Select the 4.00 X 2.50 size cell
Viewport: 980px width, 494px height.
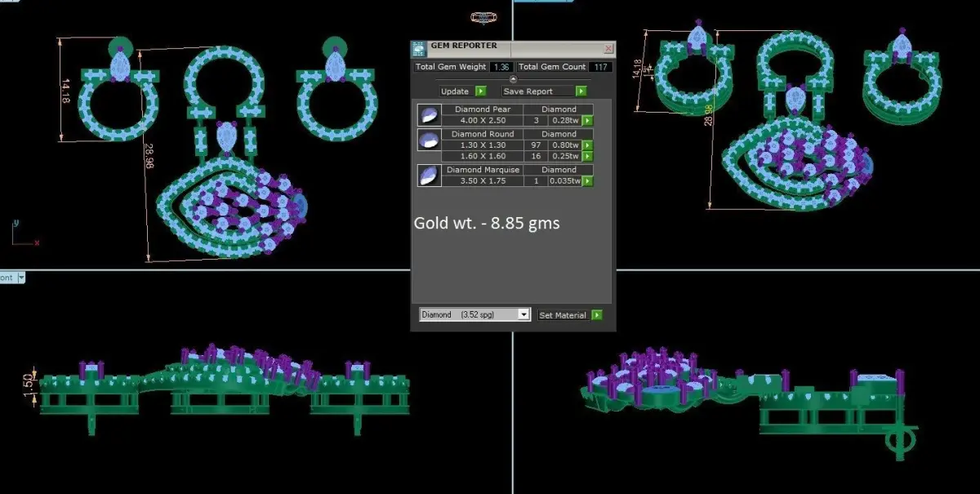pos(482,120)
